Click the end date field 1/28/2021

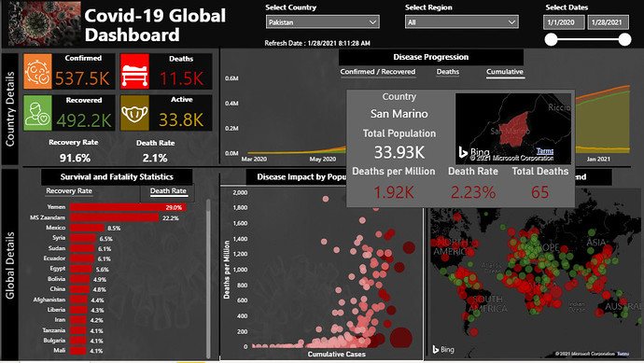click(x=608, y=22)
